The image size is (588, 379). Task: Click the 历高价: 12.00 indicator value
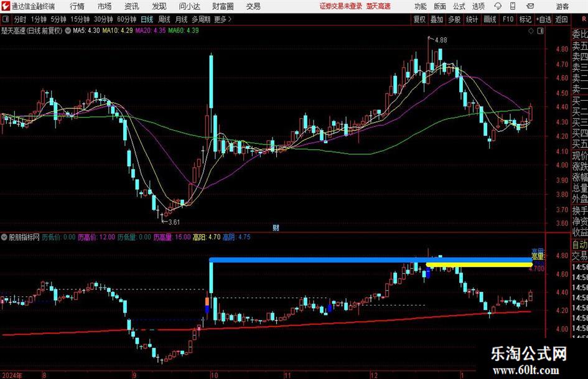[x=96, y=237]
